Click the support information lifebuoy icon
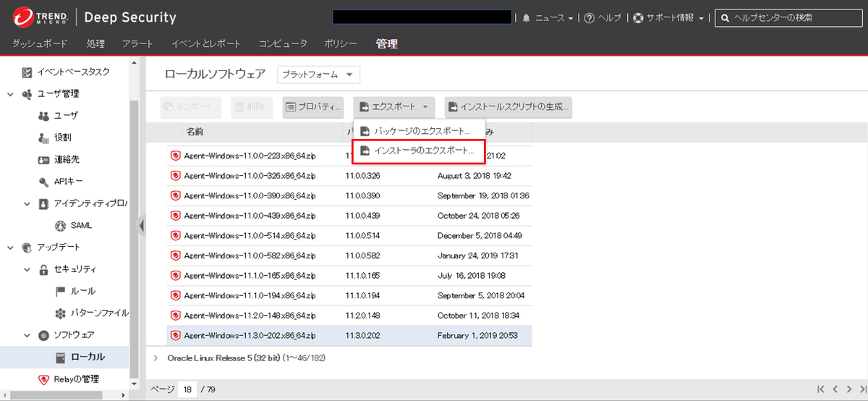Image resolution: width=868 pixels, height=401 pixels. (638, 18)
